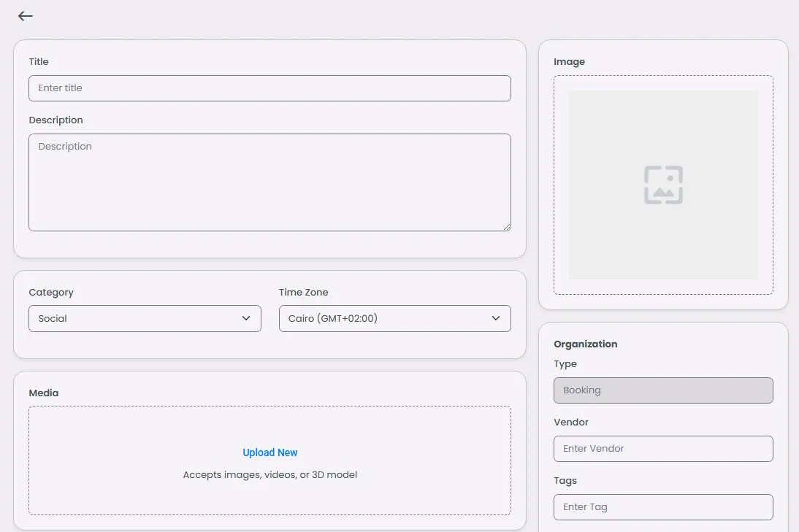This screenshot has height=532, width=799.
Task: Click the Description box resize handle
Action: pyautogui.click(x=506, y=226)
